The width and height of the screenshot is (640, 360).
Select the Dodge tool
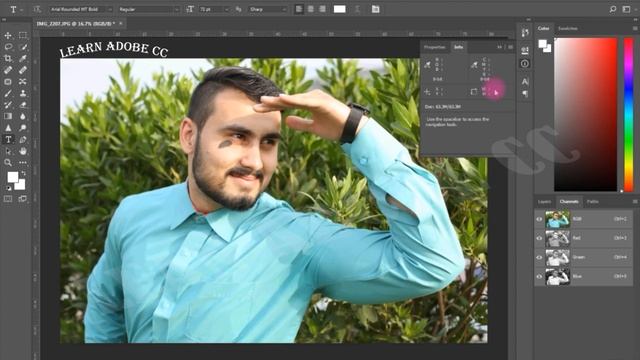coord(23,128)
